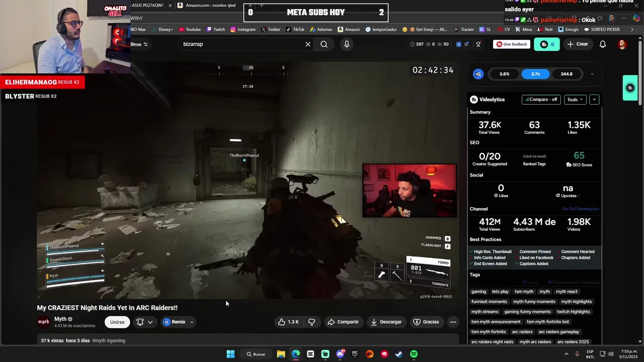644x362 pixels.
Task: Open Microsoft Edge in taskbar
Action: 296,354
